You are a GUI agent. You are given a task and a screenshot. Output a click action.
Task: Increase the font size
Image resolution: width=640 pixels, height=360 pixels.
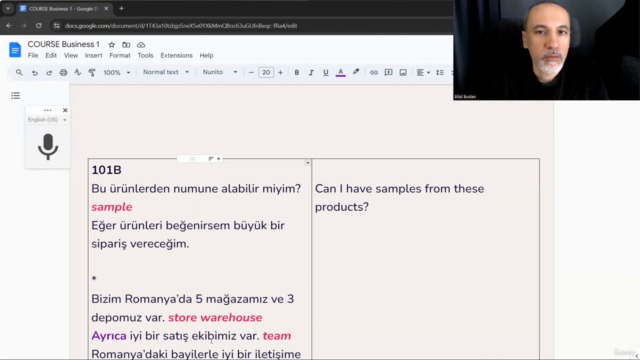(x=280, y=72)
